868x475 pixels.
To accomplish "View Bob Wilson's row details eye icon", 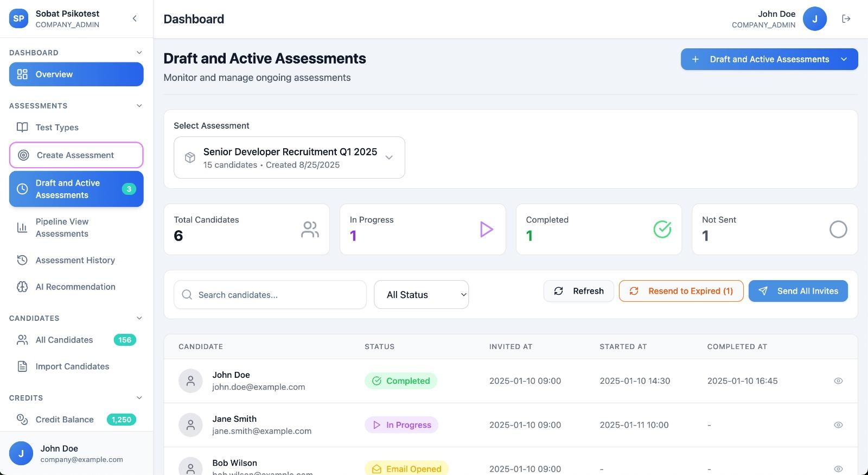I will (x=838, y=468).
